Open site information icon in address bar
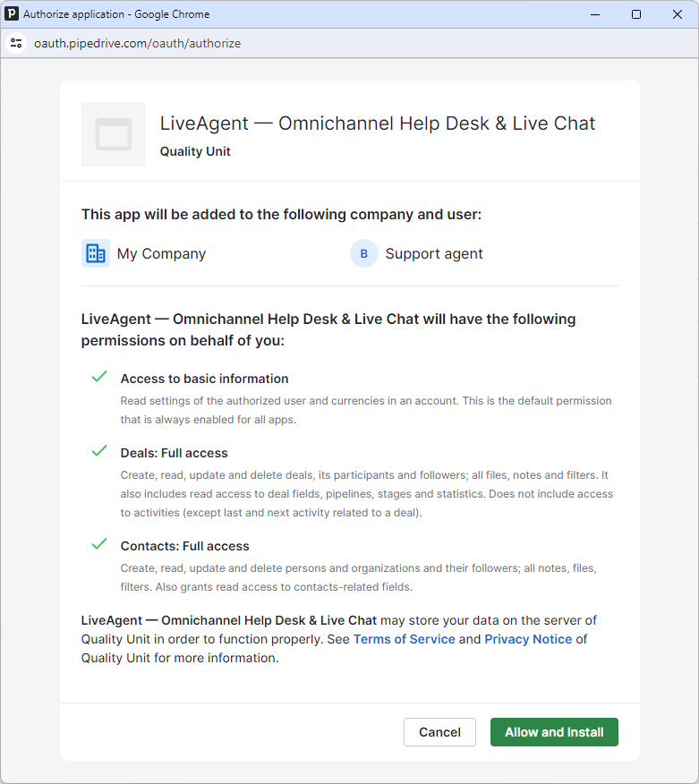This screenshot has width=699, height=784. pos(15,43)
